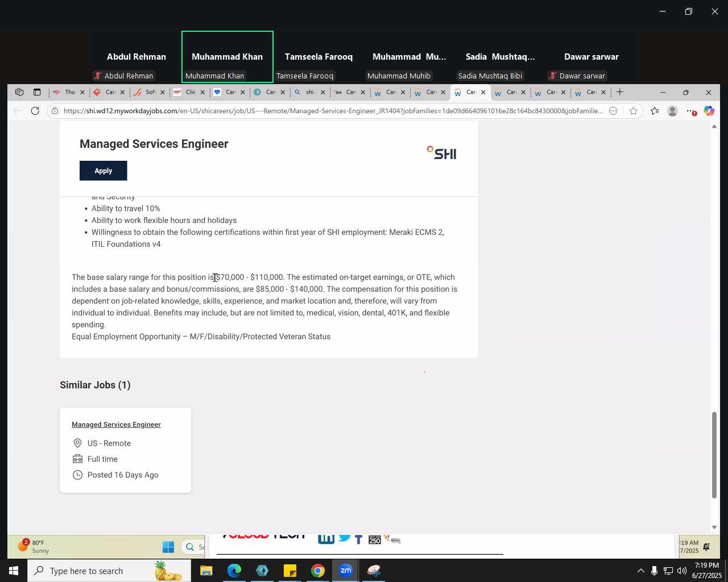
Task: Click 'Full time' in the job card
Action: [102, 459]
